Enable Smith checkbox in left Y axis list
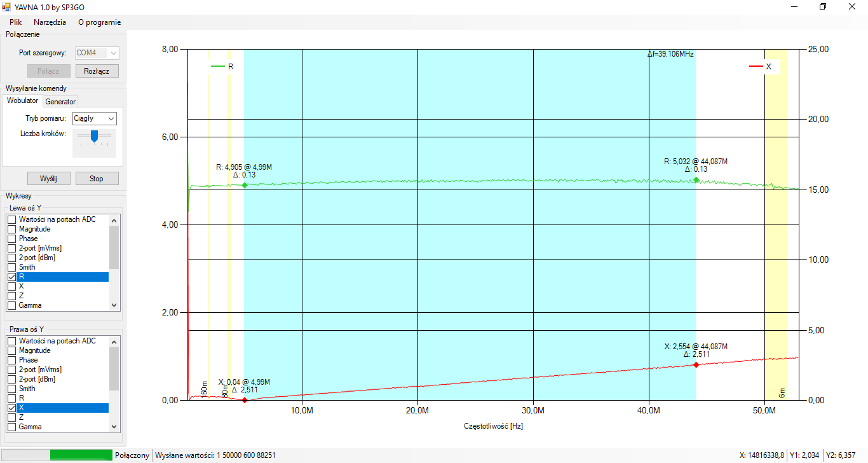This screenshot has width=868, height=463. pos(11,267)
